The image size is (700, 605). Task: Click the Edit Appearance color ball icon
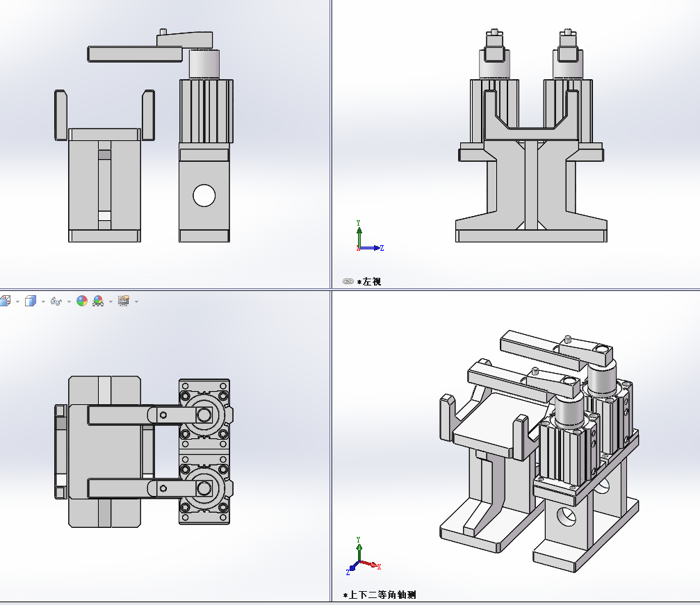[x=82, y=301]
